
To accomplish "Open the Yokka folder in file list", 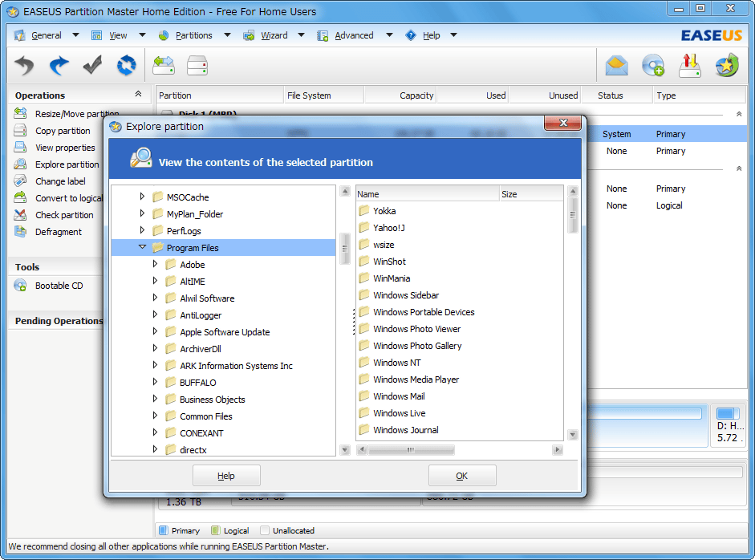I will point(384,211).
